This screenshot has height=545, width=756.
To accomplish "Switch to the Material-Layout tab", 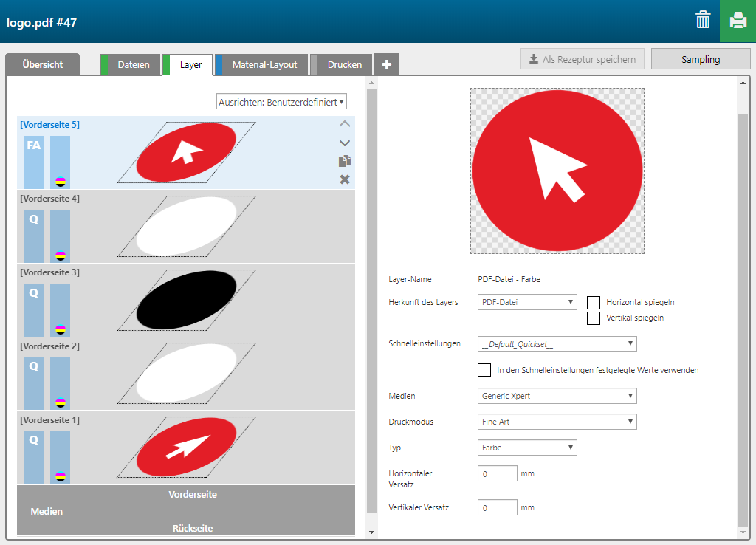I will [x=264, y=65].
